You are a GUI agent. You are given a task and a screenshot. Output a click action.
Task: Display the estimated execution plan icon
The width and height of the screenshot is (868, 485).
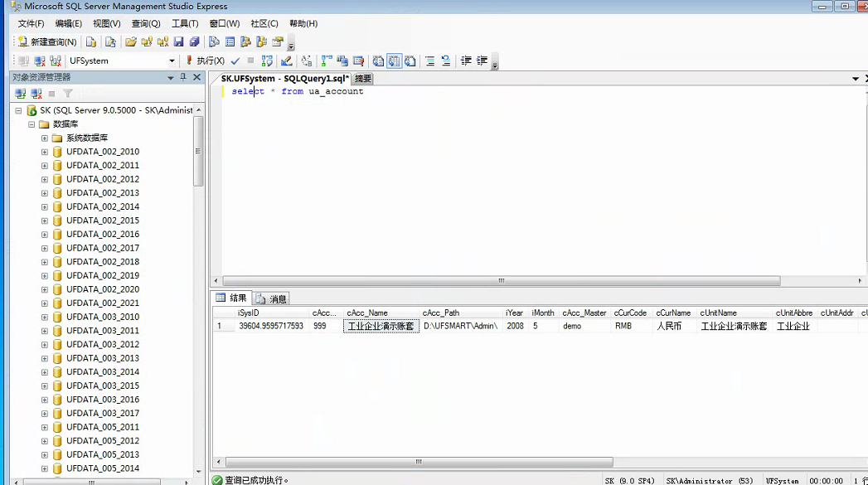pos(267,61)
